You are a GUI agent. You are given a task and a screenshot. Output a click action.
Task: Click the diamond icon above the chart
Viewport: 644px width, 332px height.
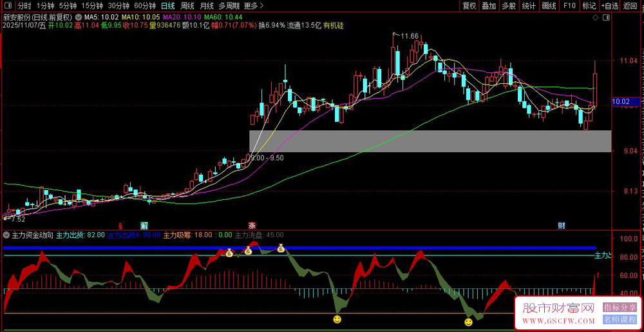click(594, 17)
